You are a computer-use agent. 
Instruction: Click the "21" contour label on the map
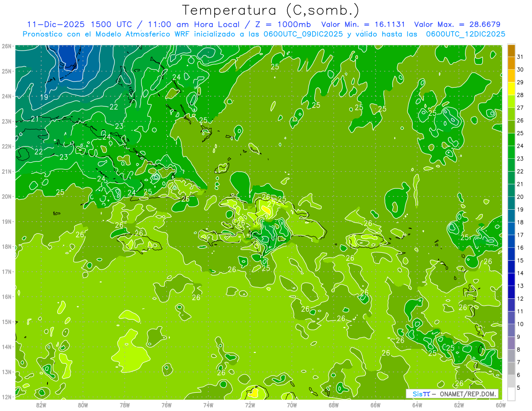tap(35, 119)
